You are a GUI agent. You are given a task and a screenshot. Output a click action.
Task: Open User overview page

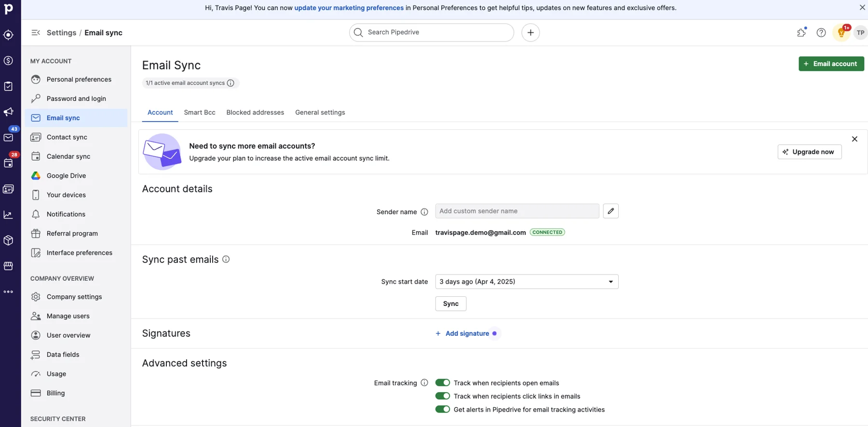pyautogui.click(x=76, y=335)
